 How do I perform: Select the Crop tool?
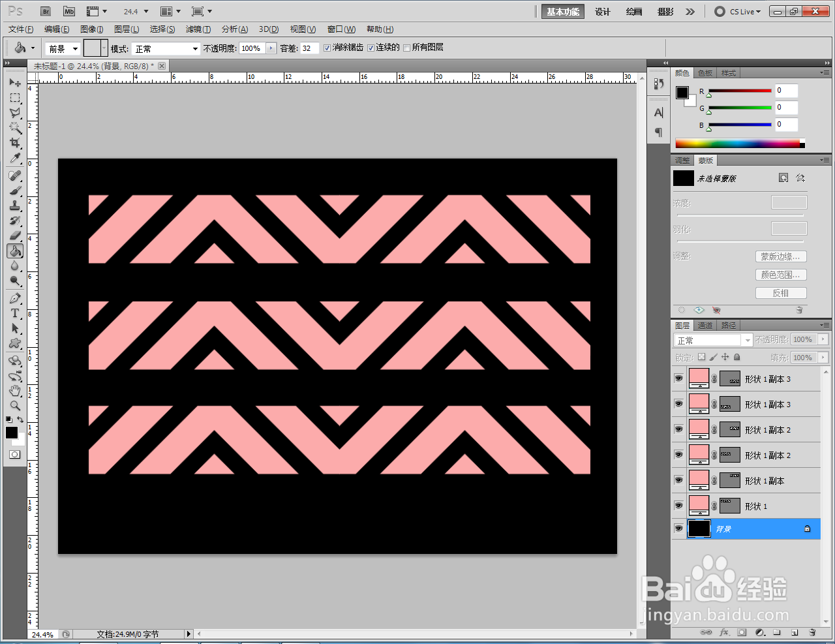[x=15, y=143]
